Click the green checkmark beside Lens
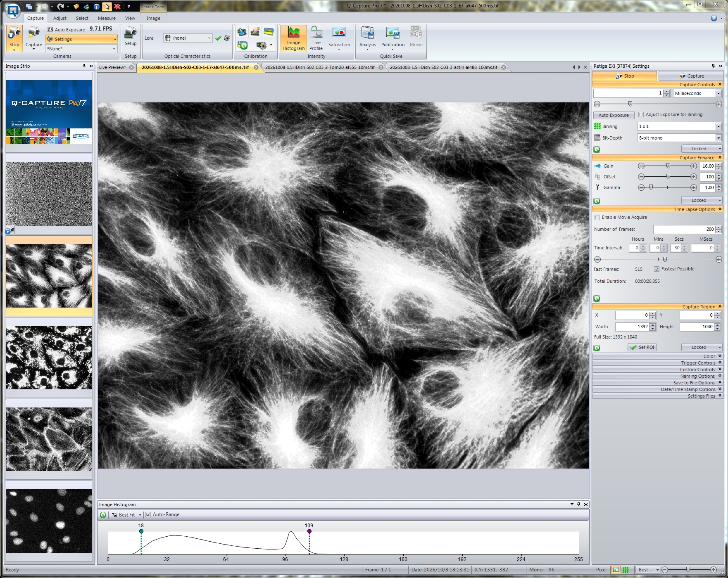The height and width of the screenshot is (578, 728). (x=218, y=38)
